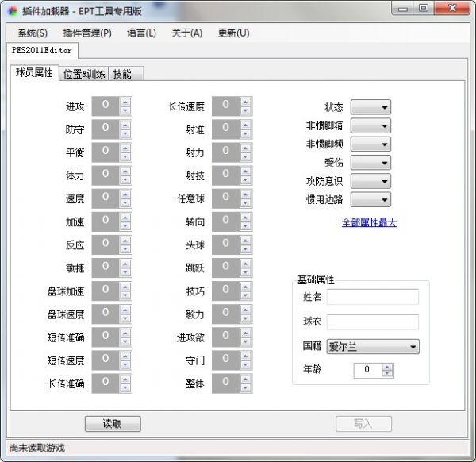
Task: Increase the 长传准确 value with up arrow
Action: tap(125, 379)
